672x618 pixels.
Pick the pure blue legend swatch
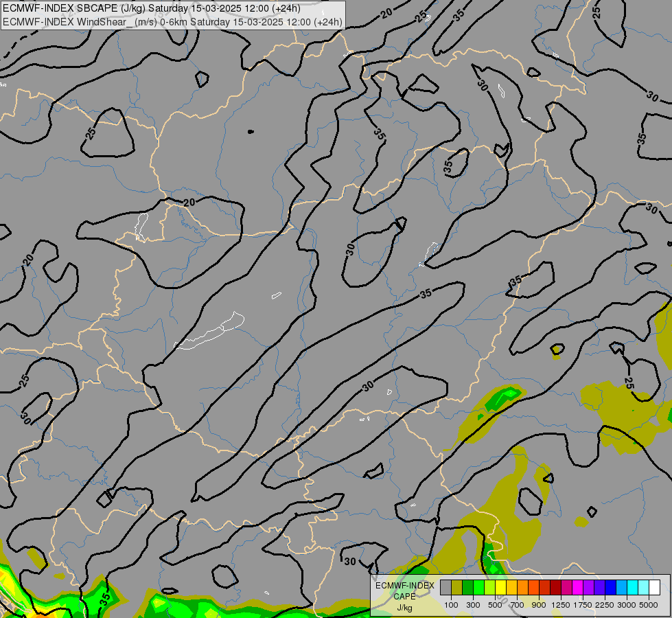pyautogui.click(x=610, y=588)
